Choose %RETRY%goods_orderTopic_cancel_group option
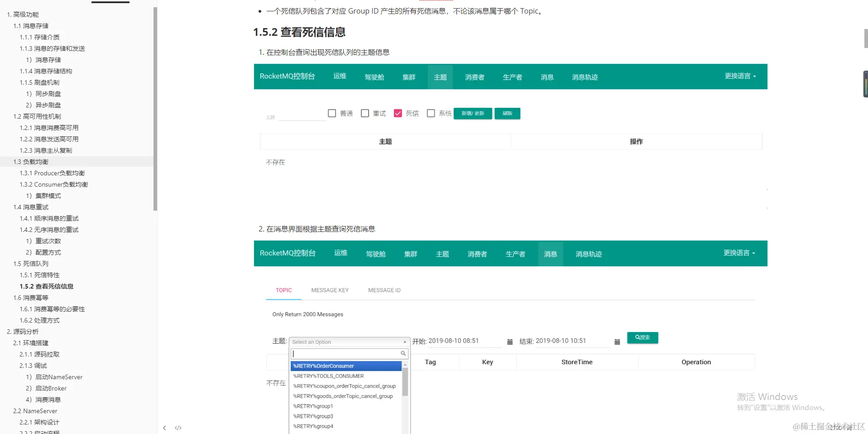The width and height of the screenshot is (868, 434). click(346, 396)
